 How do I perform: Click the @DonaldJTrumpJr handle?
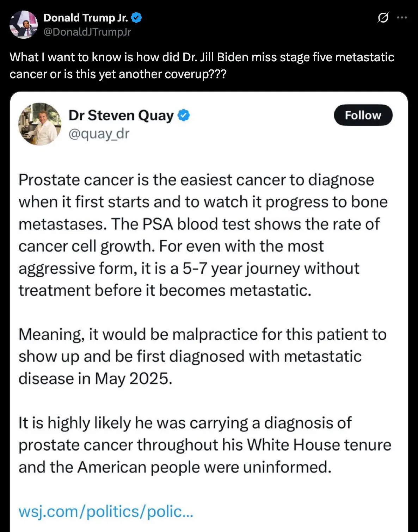click(x=87, y=32)
